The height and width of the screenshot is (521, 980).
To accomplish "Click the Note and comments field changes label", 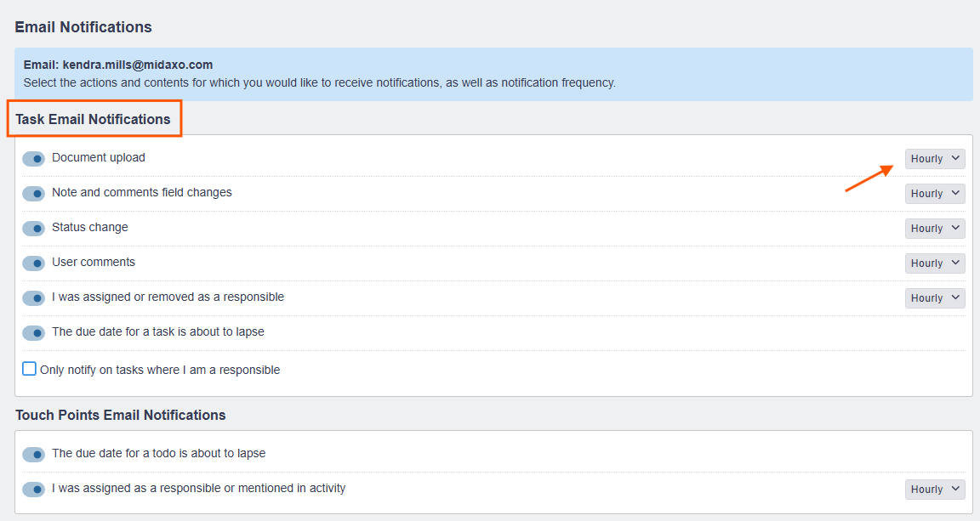I will pyautogui.click(x=142, y=192).
